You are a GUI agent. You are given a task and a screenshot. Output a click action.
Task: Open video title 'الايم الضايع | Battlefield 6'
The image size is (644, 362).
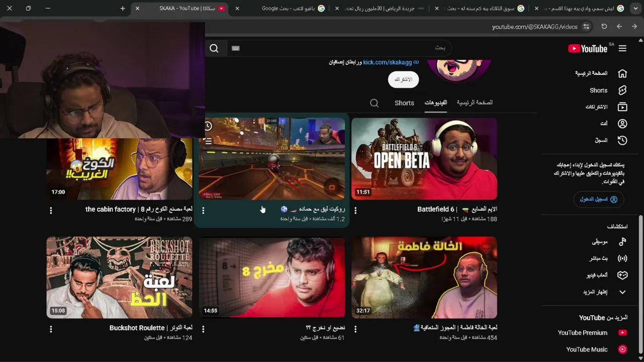point(457,209)
